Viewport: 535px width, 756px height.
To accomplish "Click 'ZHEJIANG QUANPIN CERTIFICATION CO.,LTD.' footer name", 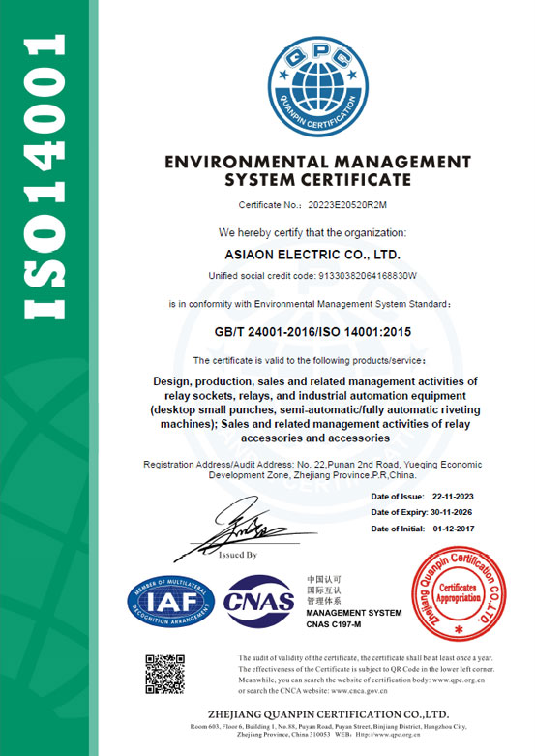I will pyautogui.click(x=329, y=714).
